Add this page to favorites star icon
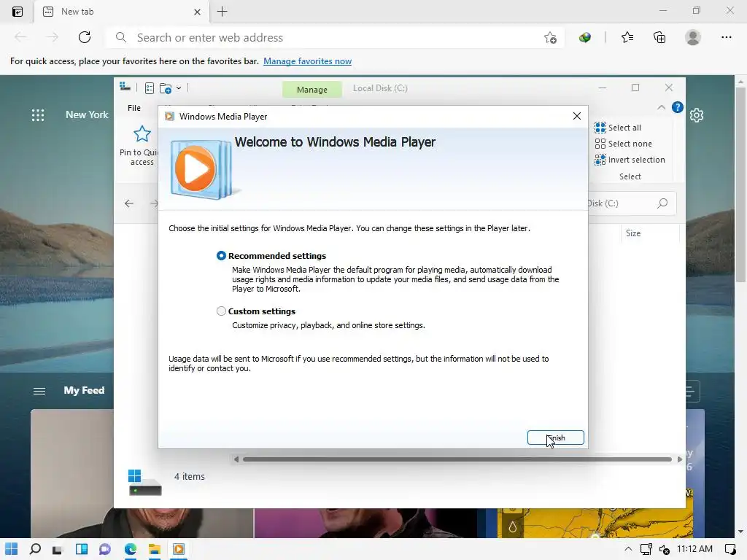This screenshot has width=747, height=560. [x=550, y=38]
